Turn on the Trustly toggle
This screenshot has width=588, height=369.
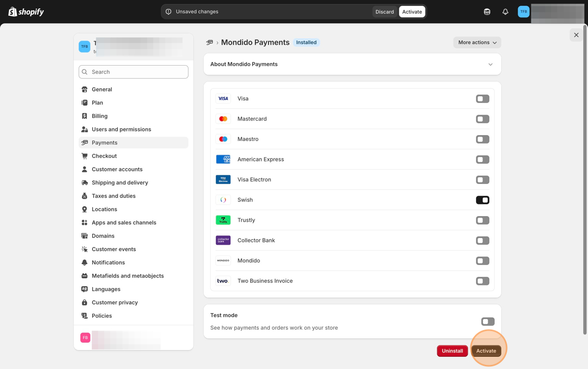[x=482, y=220]
